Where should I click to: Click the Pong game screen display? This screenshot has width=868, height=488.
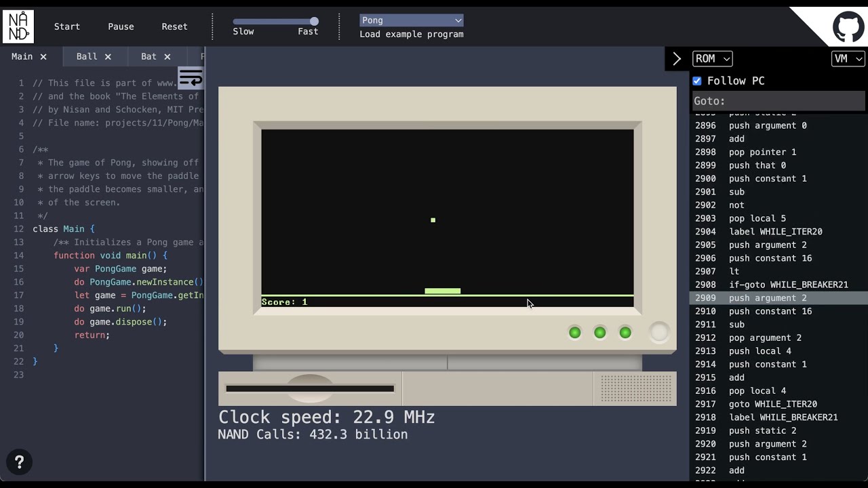(448, 218)
